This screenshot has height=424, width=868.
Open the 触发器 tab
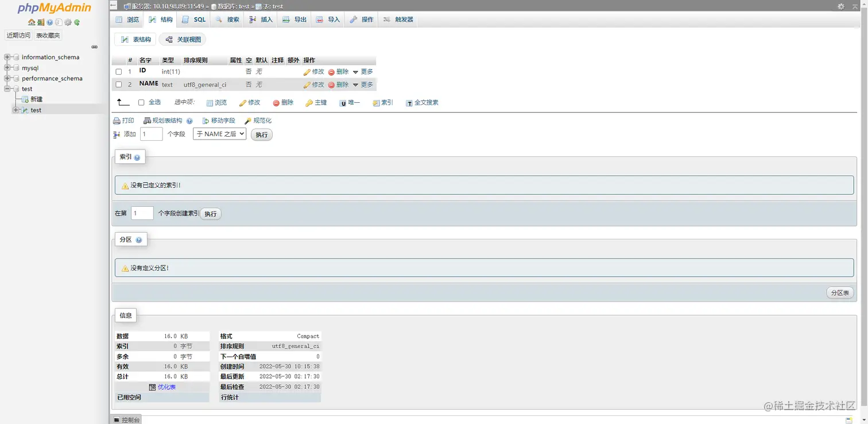click(398, 20)
